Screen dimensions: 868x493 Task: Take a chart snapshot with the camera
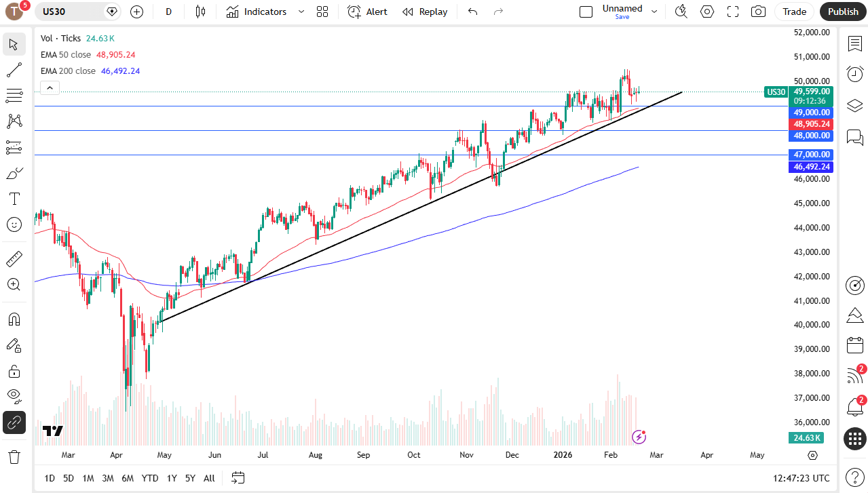pos(759,12)
